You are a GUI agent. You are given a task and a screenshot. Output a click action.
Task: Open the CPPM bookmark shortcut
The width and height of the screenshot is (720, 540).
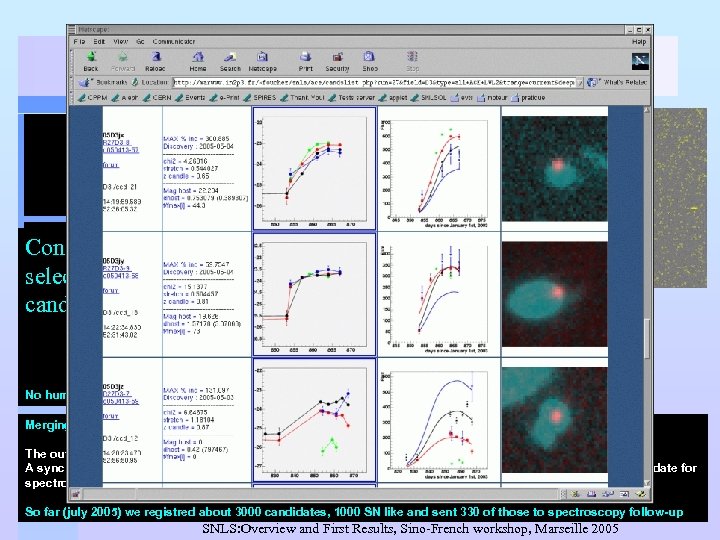pyautogui.click(x=92, y=98)
